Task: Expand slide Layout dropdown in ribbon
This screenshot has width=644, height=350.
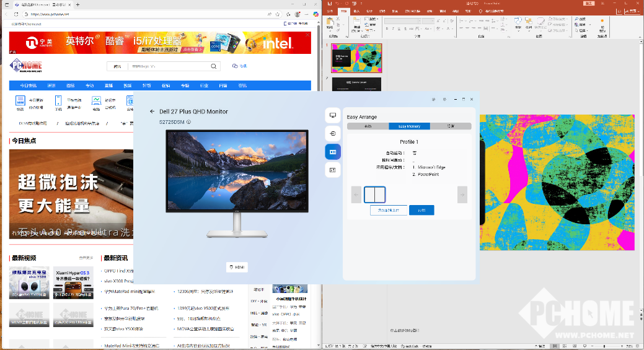Action: point(371,19)
